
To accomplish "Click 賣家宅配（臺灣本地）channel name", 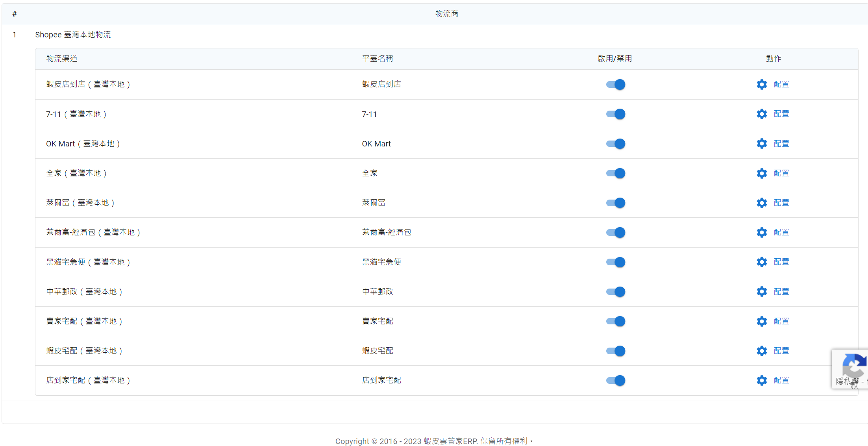I will (x=84, y=321).
